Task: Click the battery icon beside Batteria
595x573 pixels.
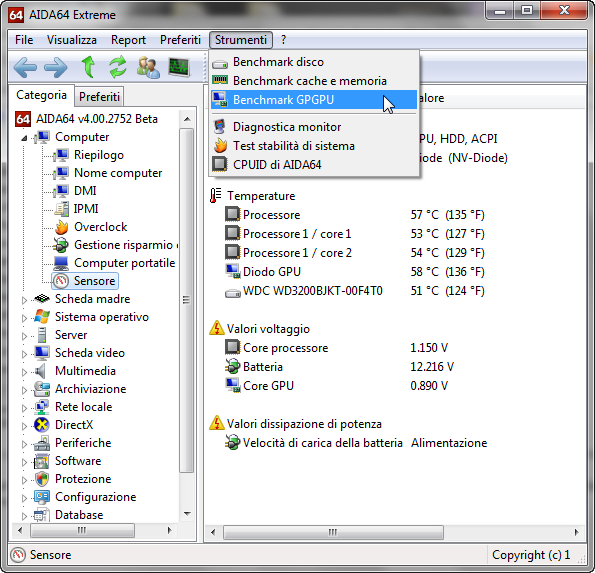Action: (x=232, y=366)
